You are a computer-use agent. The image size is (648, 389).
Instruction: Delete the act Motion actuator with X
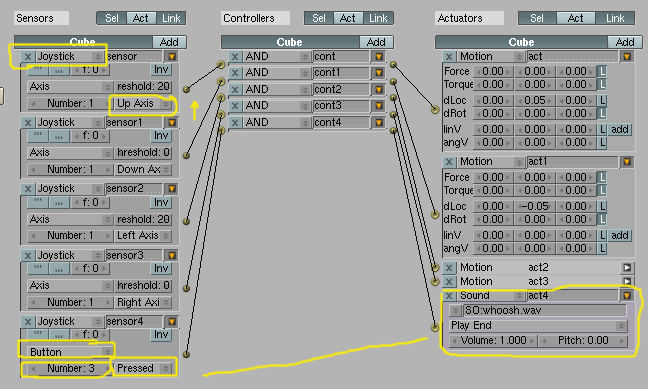click(449, 57)
